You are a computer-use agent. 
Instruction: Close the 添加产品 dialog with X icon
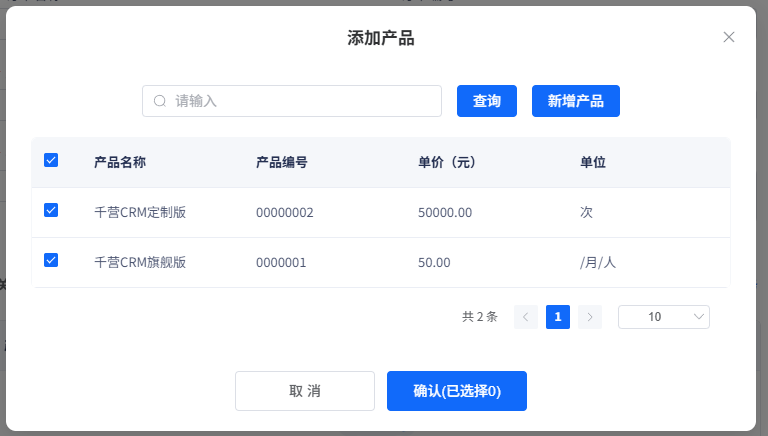[x=729, y=37]
